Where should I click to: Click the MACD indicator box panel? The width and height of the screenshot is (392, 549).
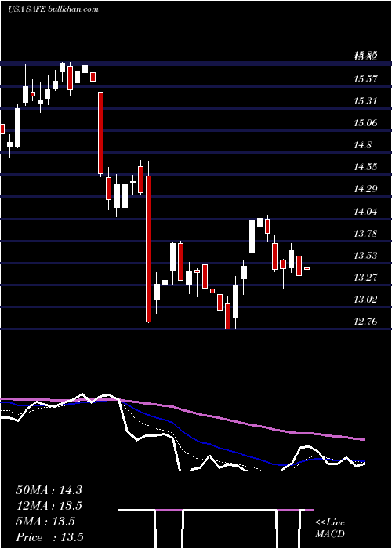point(216,510)
